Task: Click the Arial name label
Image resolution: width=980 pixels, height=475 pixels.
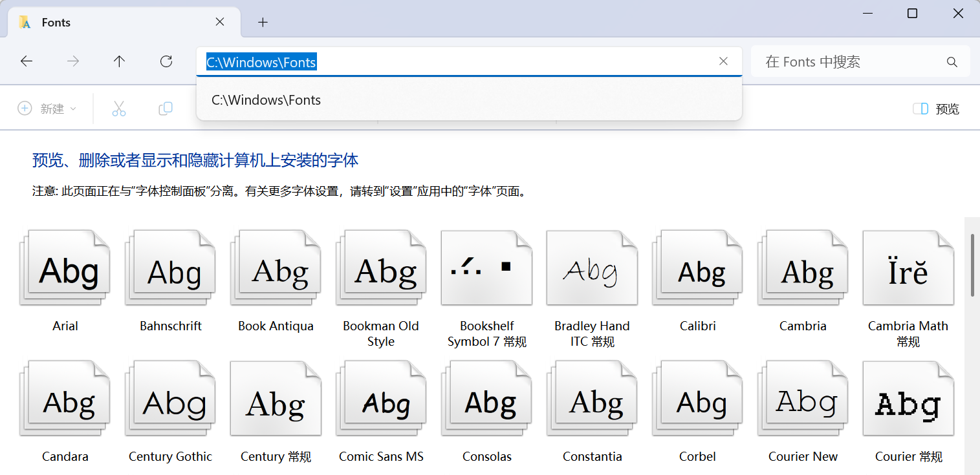Action: point(65,326)
